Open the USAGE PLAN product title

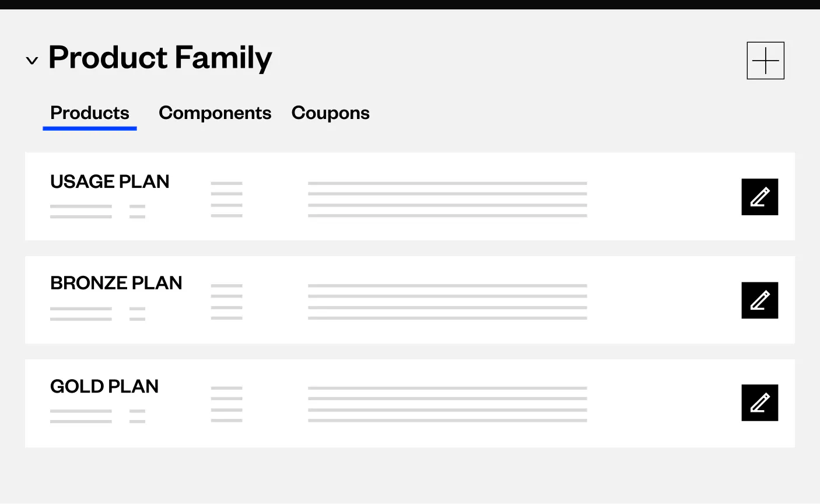[x=110, y=181]
